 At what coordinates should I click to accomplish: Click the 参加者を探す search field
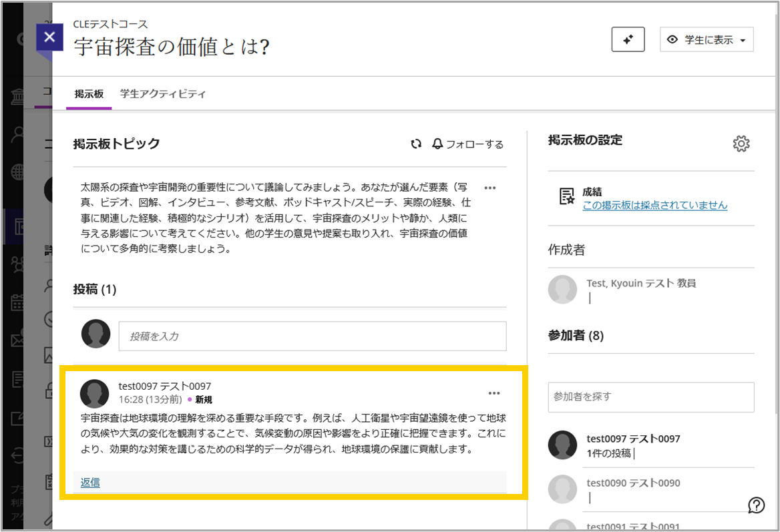pos(651,396)
